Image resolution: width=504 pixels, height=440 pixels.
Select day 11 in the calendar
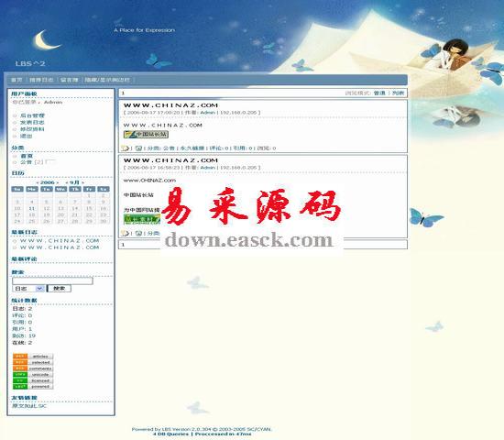coord(31,208)
